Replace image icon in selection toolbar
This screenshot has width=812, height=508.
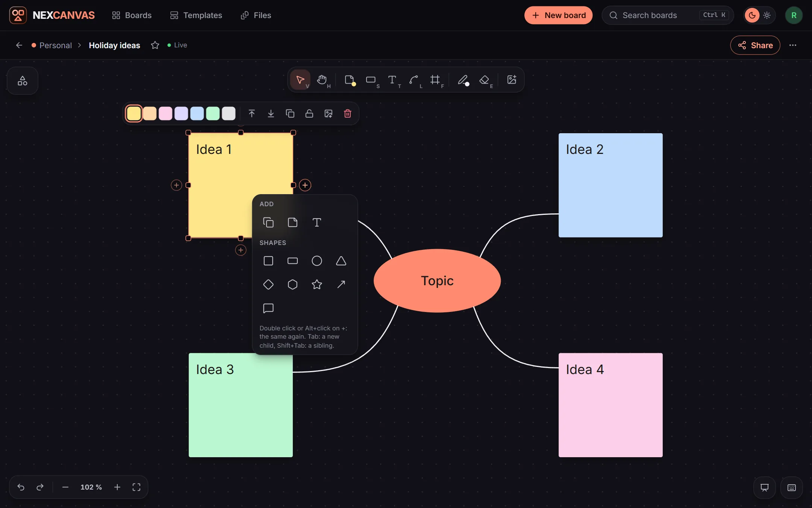[329, 114]
